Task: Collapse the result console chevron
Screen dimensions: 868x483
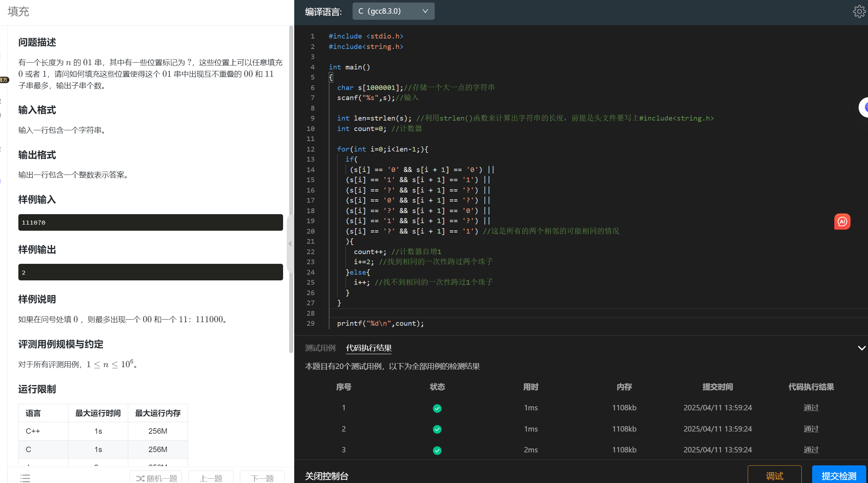Action: pos(862,348)
